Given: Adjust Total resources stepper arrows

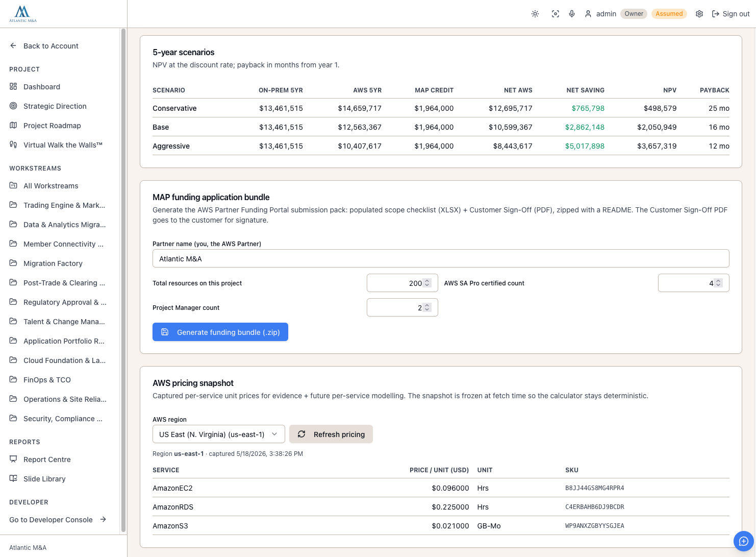Looking at the screenshot, I should 427,283.
